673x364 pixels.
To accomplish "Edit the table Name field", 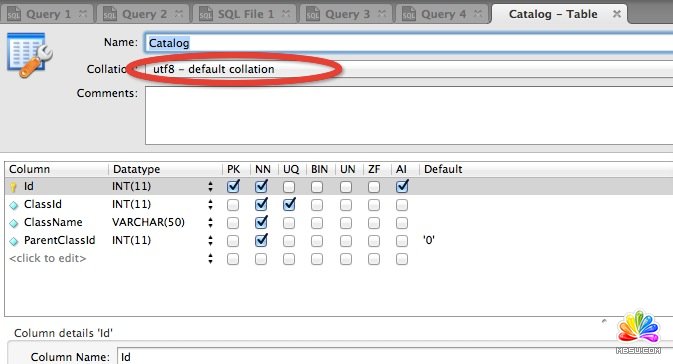I will pos(409,43).
